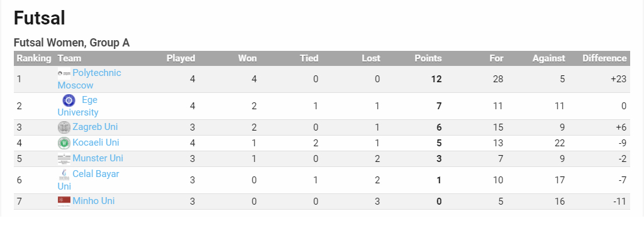This screenshot has height=226, width=644.
Task: Open the Munster Uni team link
Action: [97, 158]
